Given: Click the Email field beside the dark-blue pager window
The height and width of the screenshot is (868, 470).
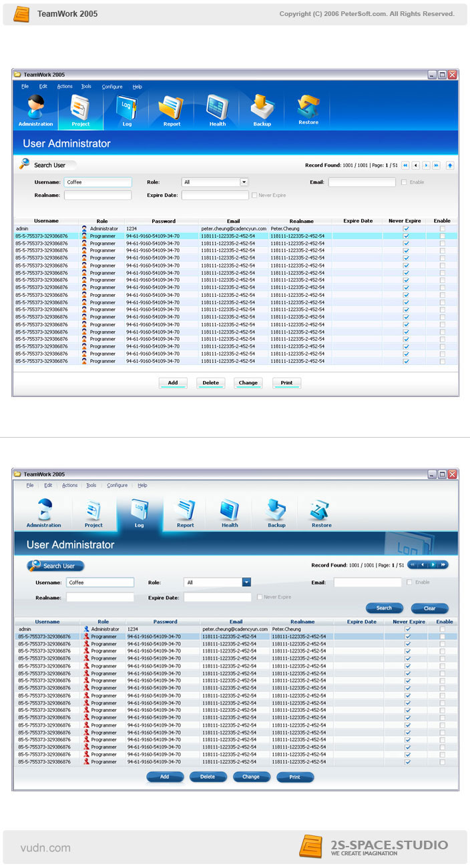Looking at the screenshot, I should (367, 582).
